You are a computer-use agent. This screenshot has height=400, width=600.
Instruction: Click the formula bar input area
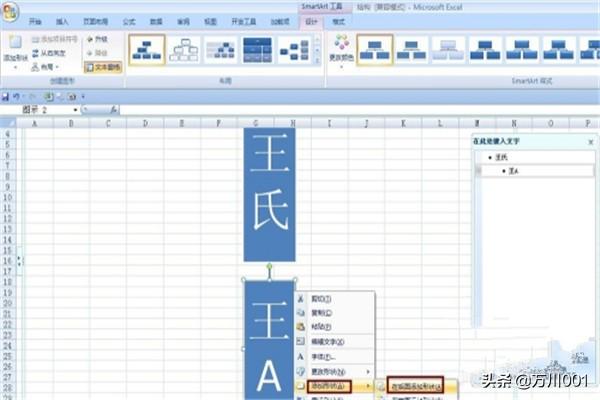[x=359, y=110]
